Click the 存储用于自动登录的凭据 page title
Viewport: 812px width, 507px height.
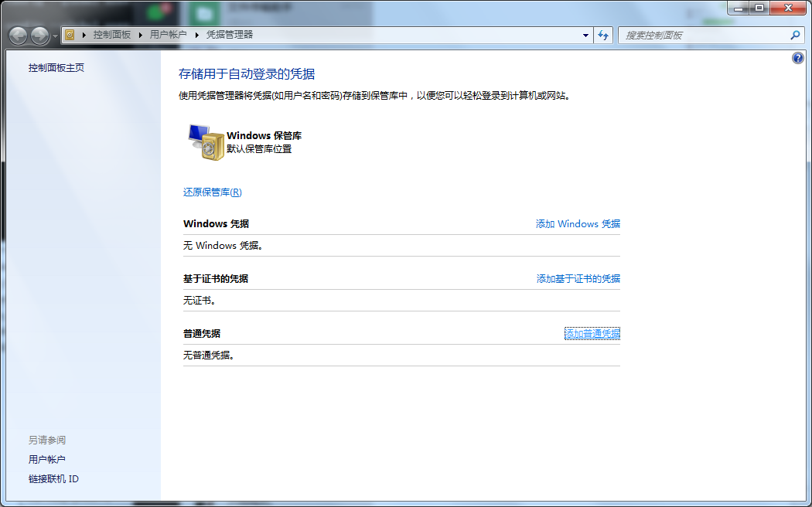247,74
